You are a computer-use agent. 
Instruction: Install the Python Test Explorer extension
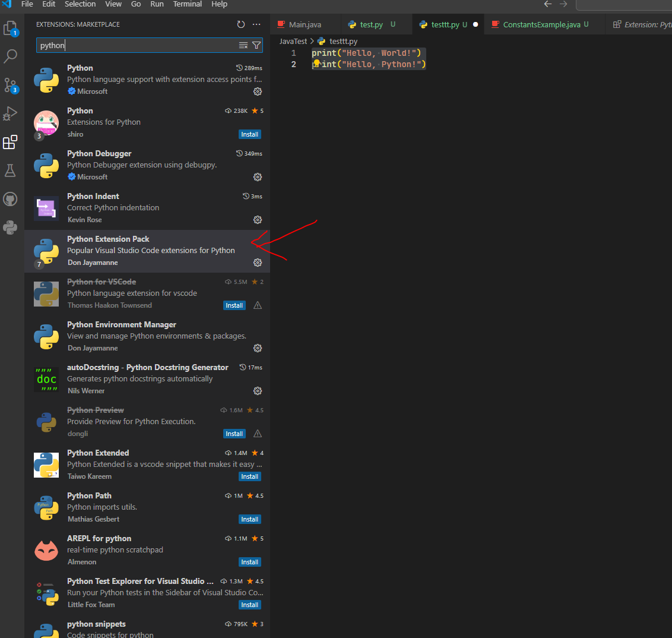pyautogui.click(x=249, y=605)
